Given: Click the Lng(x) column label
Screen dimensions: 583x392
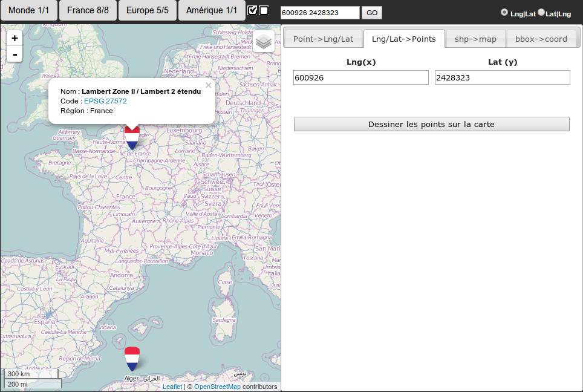Looking at the screenshot, I should (x=361, y=62).
